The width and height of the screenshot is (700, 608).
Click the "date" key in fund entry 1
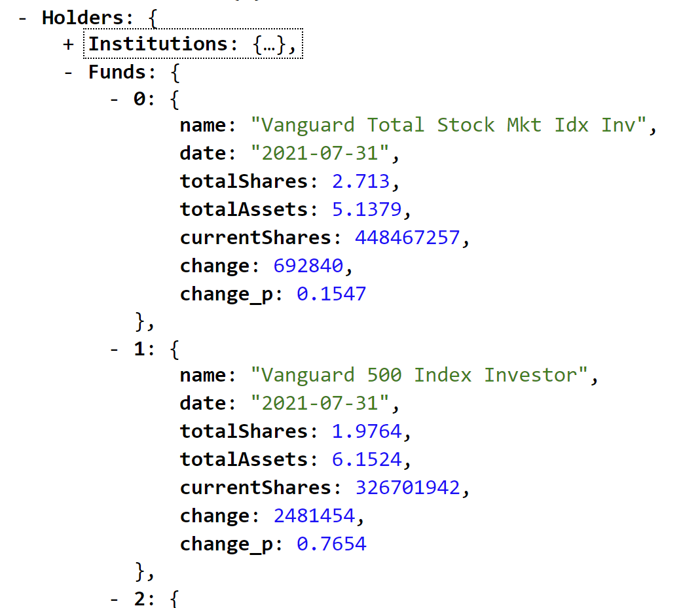[x=203, y=403]
